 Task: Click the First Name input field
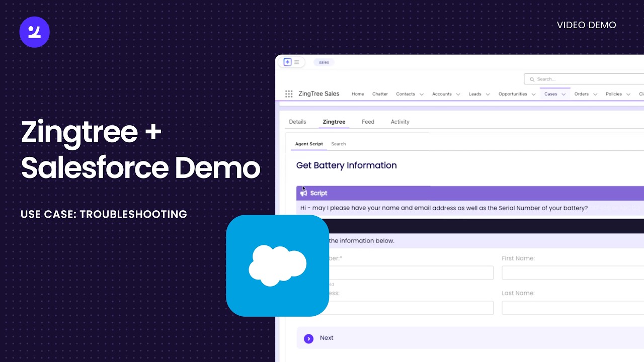[573, 273]
